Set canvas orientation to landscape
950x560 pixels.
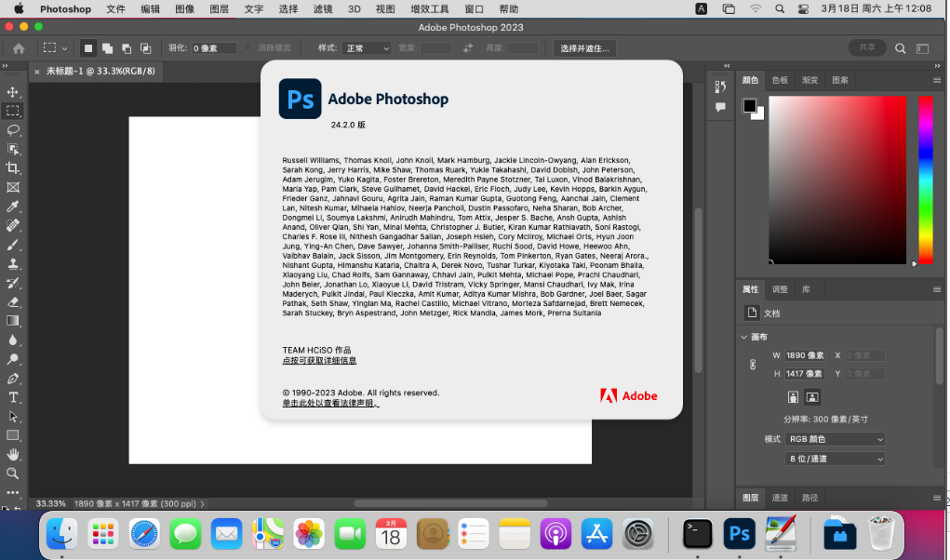[x=812, y=397]
